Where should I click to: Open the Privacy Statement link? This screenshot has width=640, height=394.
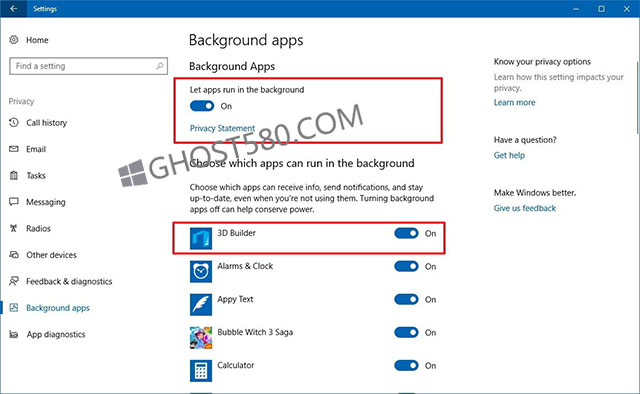[222, 128]
